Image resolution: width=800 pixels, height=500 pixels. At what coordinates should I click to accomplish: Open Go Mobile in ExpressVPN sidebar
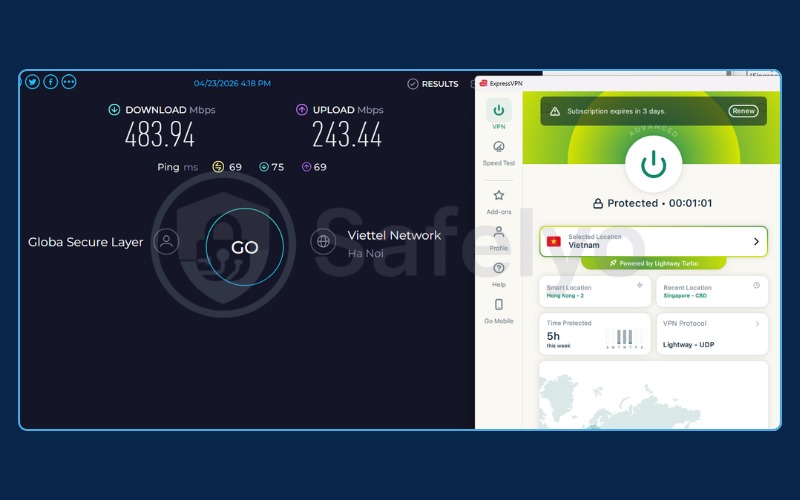pyautogui.click(x=498, y=311)
